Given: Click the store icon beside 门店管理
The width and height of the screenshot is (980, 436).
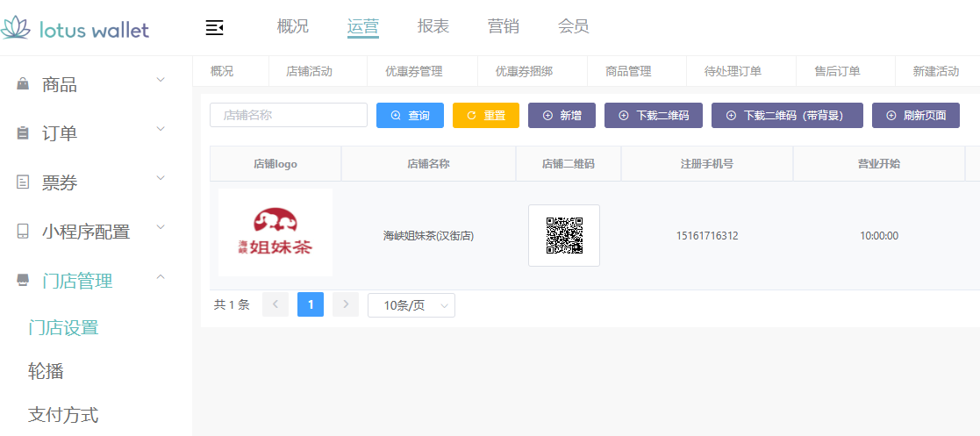Looking at the screenshot, I should pos(23,281).
